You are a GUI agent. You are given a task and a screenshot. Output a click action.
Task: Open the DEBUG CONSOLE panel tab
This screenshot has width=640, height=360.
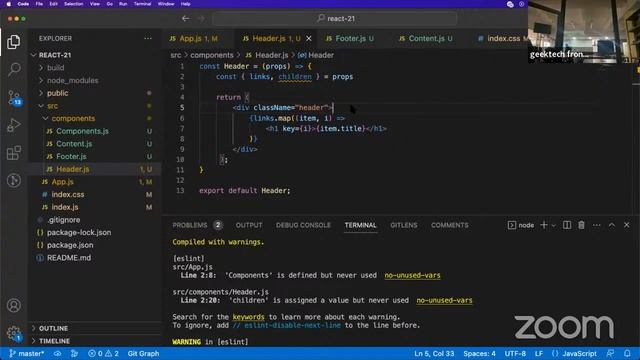coord(303,225)
